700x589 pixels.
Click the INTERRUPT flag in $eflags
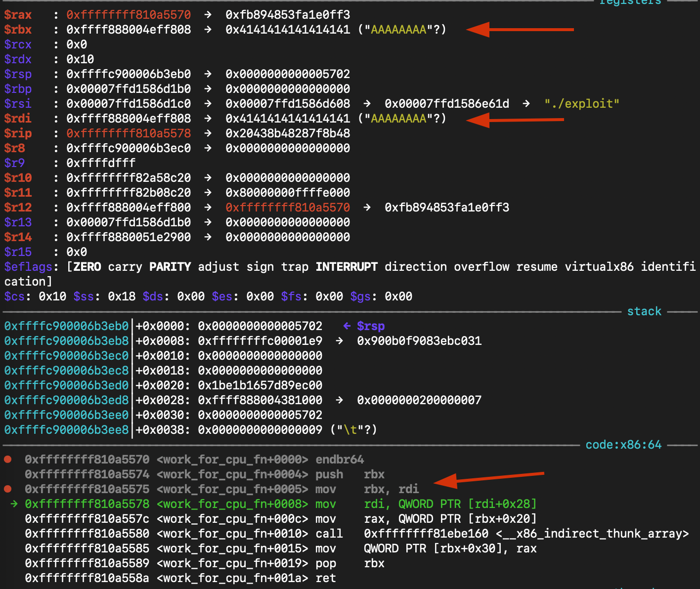347,267
